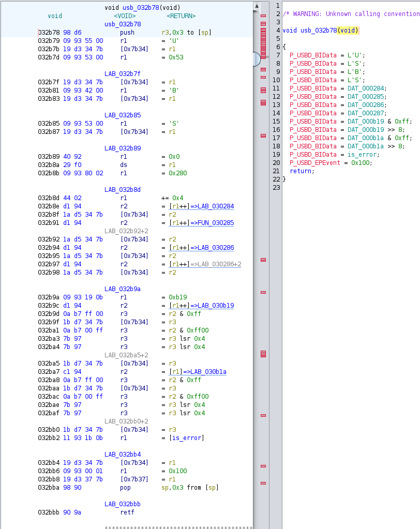The width and height of the screenshot is (420, 529).
Task: Click the stacked red marker near LAB_032ba5+2
Action: pos(263,353)
